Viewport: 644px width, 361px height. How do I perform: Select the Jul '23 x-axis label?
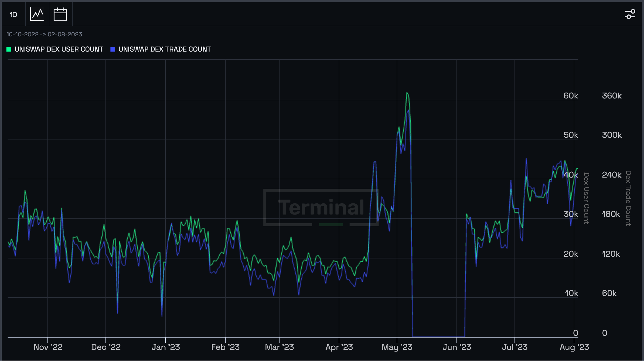click(515, 347)
